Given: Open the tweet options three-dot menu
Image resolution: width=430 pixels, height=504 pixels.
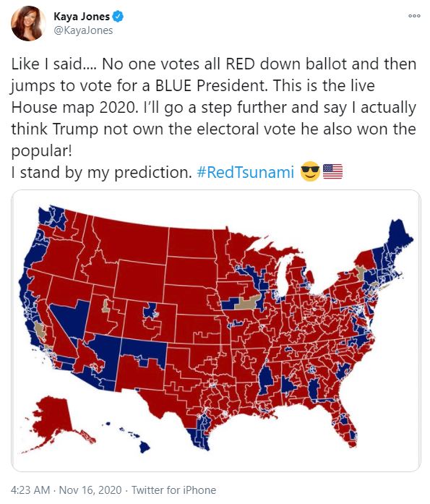Looking at the screenshot, I should tap(414, 15).
